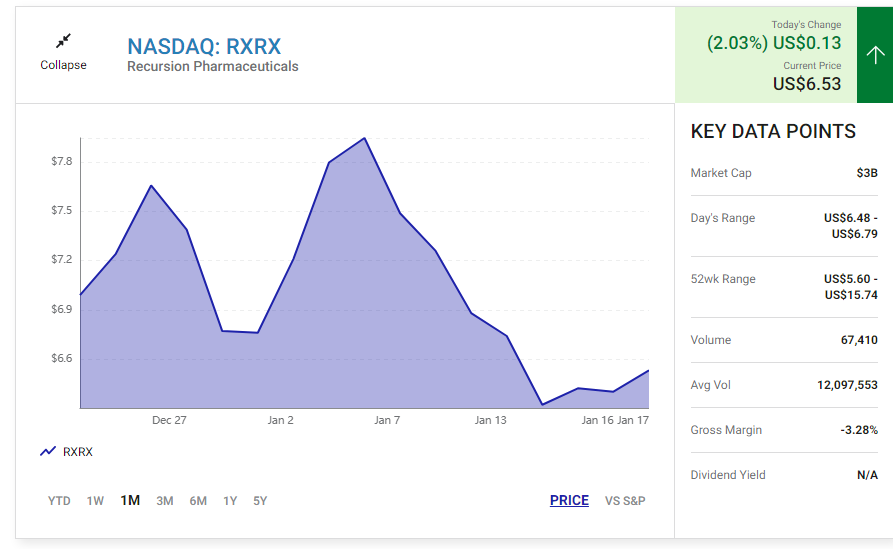
Task: Click the $6.6 y-axis price label
Action: (62, 358)
